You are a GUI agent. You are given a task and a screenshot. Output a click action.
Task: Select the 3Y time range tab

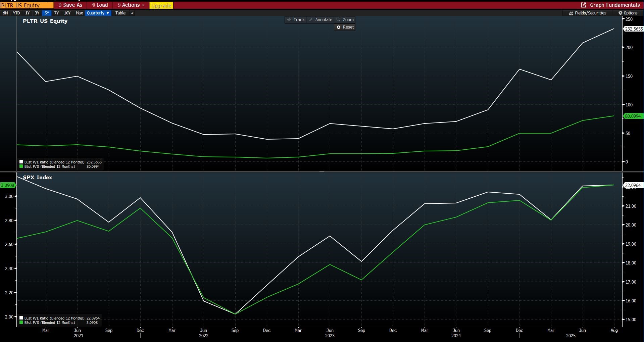click(x=37, y=13)
